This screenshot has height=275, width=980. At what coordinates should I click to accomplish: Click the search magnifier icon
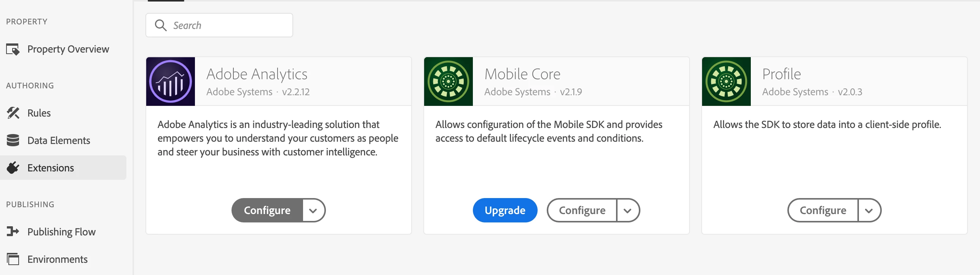pos(161,26)
